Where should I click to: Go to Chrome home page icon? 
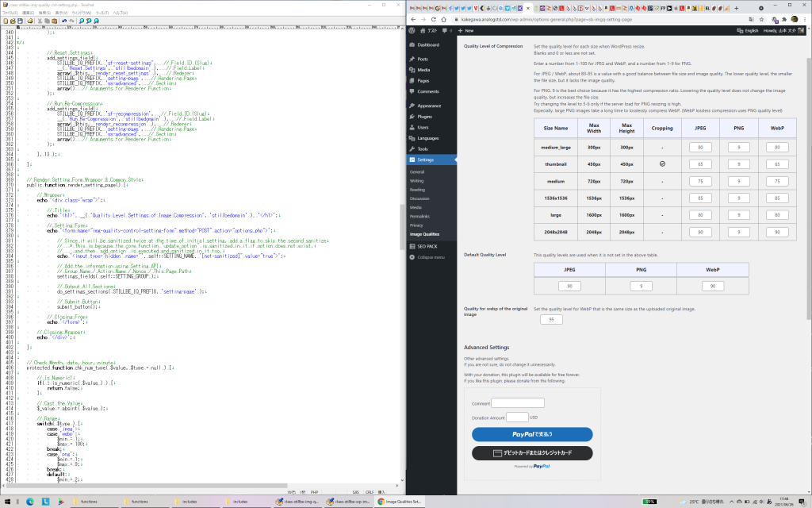point(443,19)
